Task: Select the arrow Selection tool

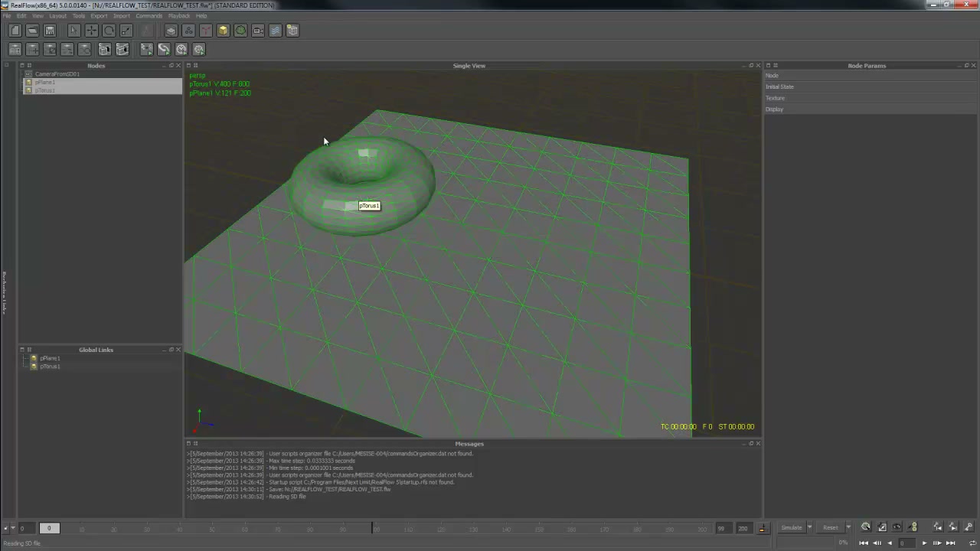Action: [74, 31]
